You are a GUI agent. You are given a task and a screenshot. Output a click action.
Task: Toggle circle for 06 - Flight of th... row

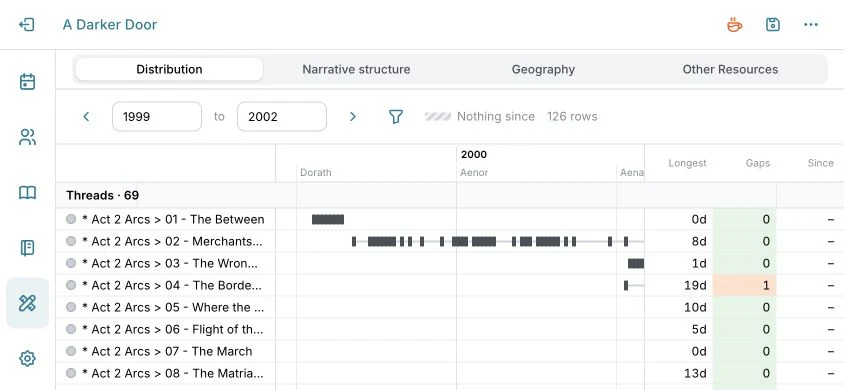pos(71,329)
